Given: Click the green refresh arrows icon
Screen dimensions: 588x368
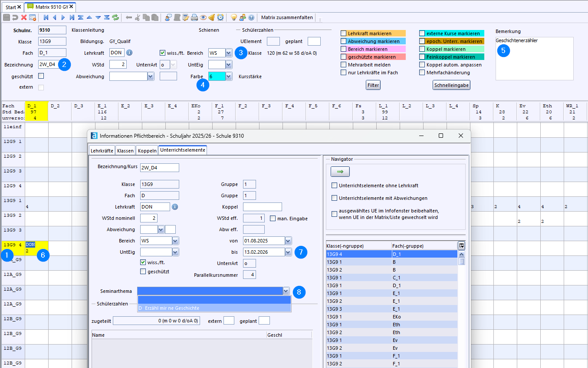Looking at the screenshot, I should 115,17.
